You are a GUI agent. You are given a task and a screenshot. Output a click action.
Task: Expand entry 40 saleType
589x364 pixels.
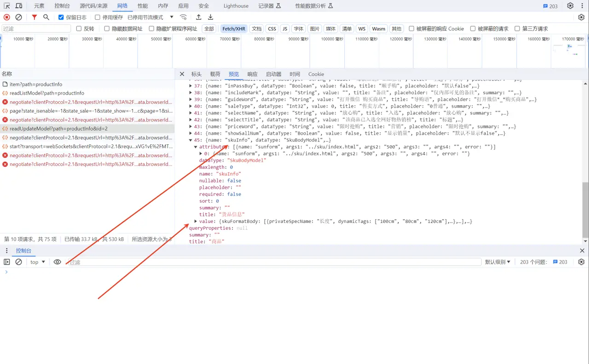(x=191, y=106)
